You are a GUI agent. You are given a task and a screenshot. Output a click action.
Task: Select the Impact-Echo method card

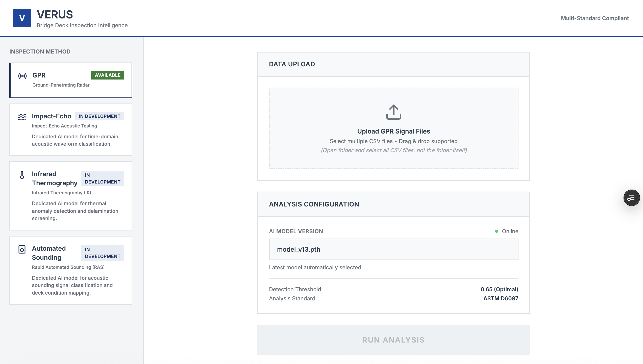(71, 130)
